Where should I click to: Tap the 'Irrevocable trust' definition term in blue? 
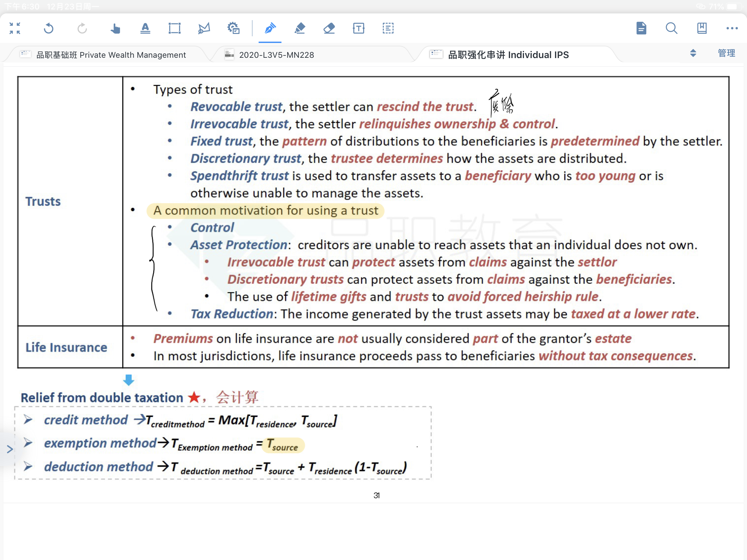pos(239,124)
